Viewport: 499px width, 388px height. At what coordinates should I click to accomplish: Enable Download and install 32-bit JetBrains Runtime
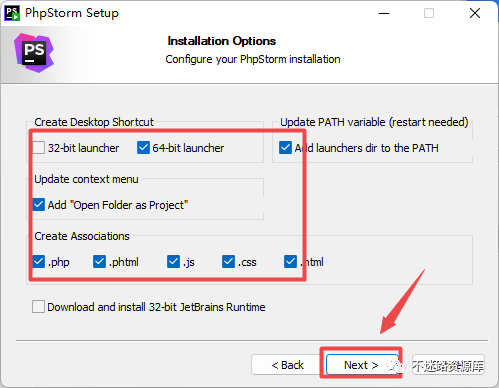[38, 307]
